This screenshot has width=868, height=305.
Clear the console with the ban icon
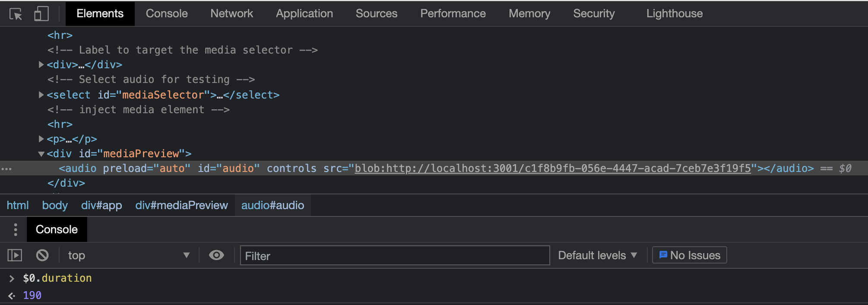tap(42, 255)
